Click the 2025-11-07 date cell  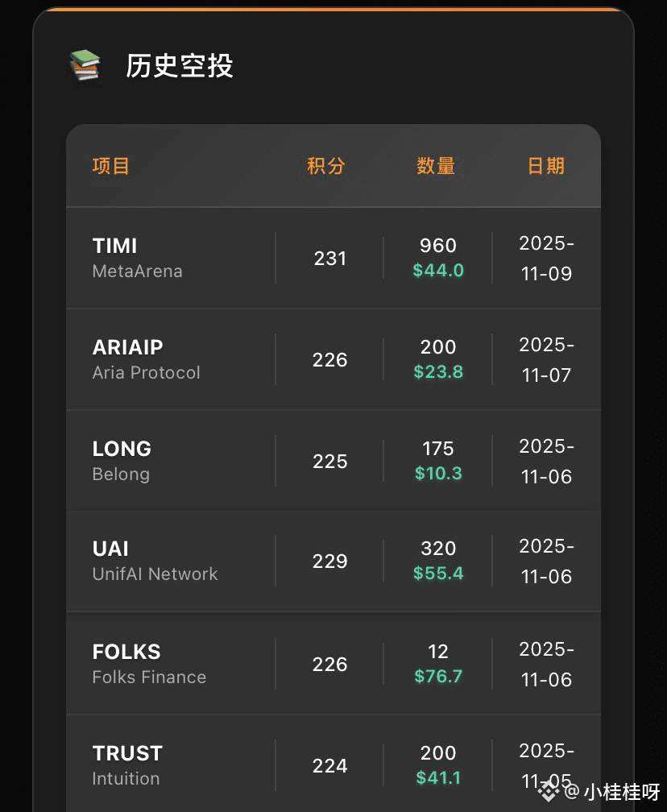tap(546, 359)
